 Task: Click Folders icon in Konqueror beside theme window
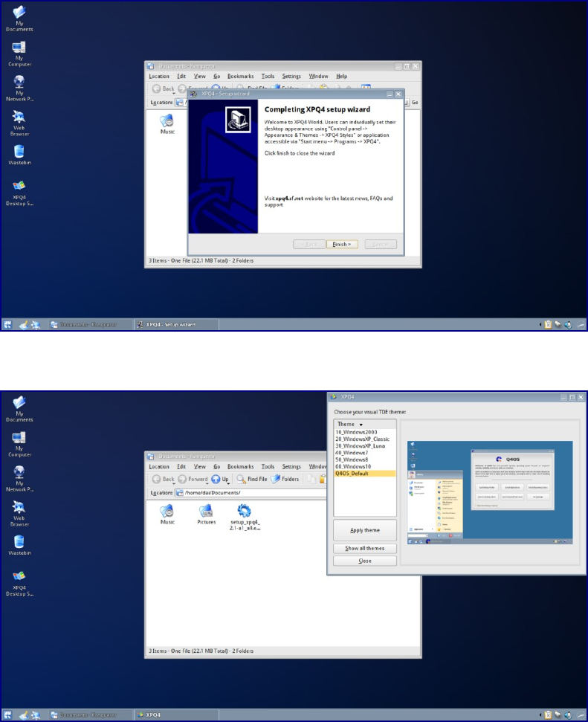pyautogui.click(x=275, y=479)
